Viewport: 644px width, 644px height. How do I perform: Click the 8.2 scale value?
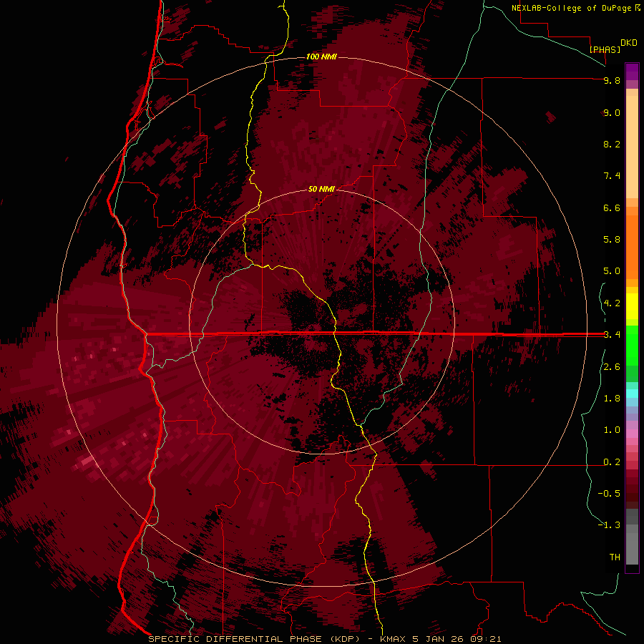coord(612,144)
